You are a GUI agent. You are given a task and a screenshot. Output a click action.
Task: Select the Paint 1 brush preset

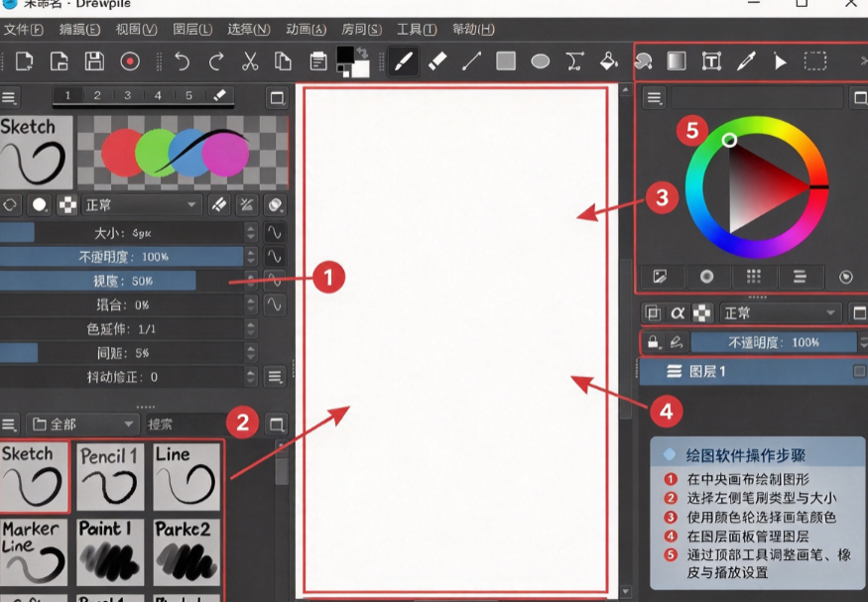[x=109, y=551]
